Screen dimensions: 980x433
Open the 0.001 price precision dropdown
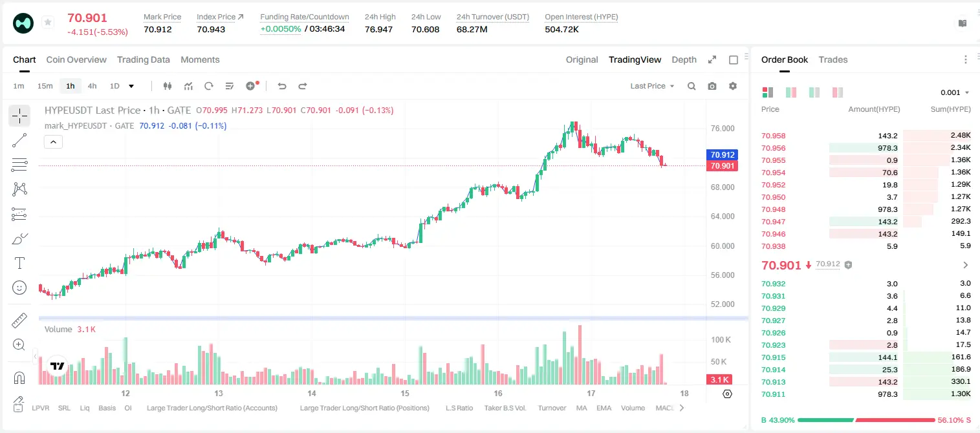click(955, 92)
